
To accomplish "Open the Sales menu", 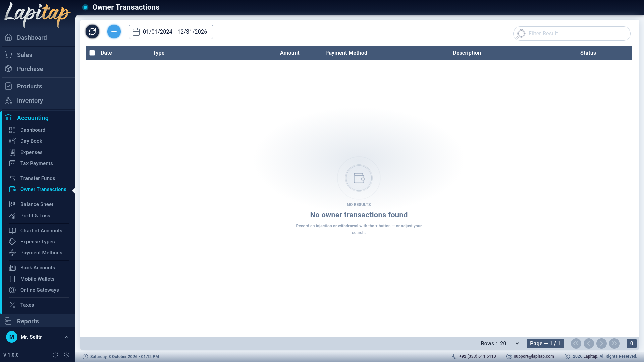I will coord(38,55).
